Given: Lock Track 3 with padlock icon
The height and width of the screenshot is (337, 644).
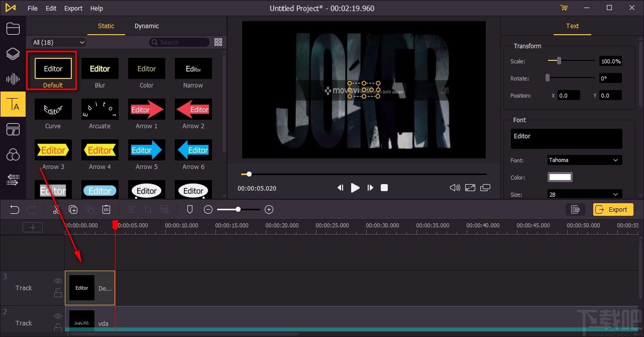Looking at the screenshot, I should tap(58, 293).
